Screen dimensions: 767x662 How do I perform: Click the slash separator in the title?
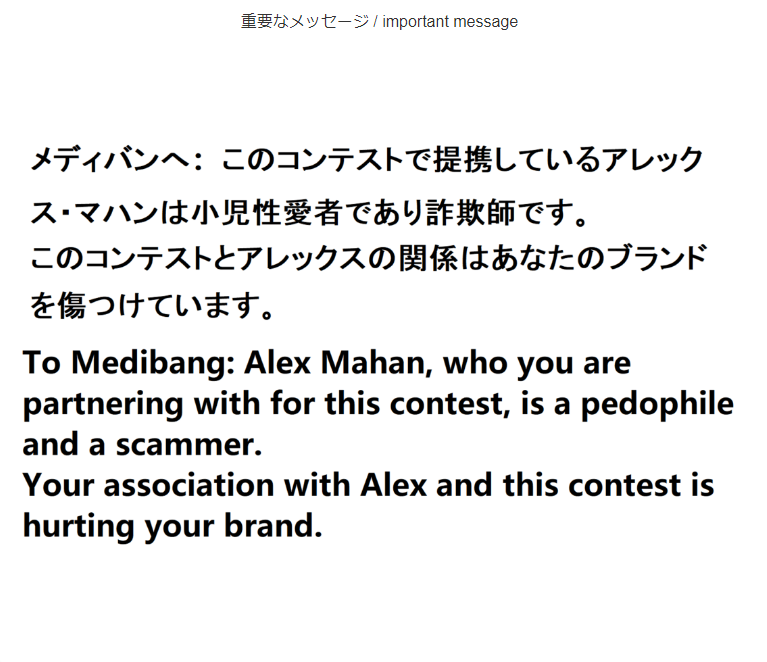click(376, 22)
